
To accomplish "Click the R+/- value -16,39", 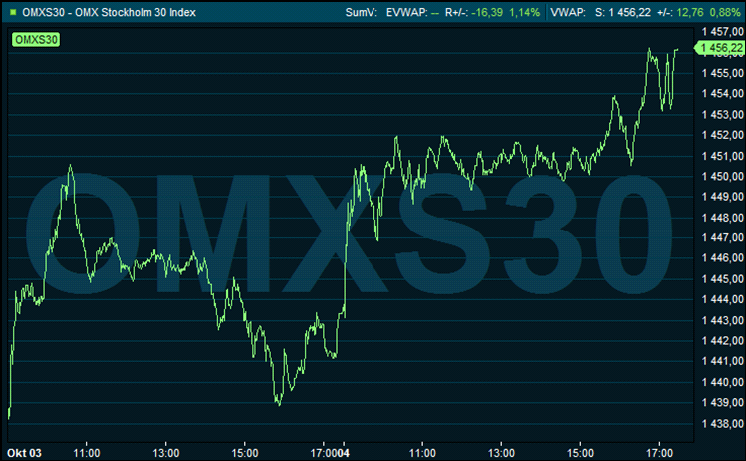I will click(487, 12).
